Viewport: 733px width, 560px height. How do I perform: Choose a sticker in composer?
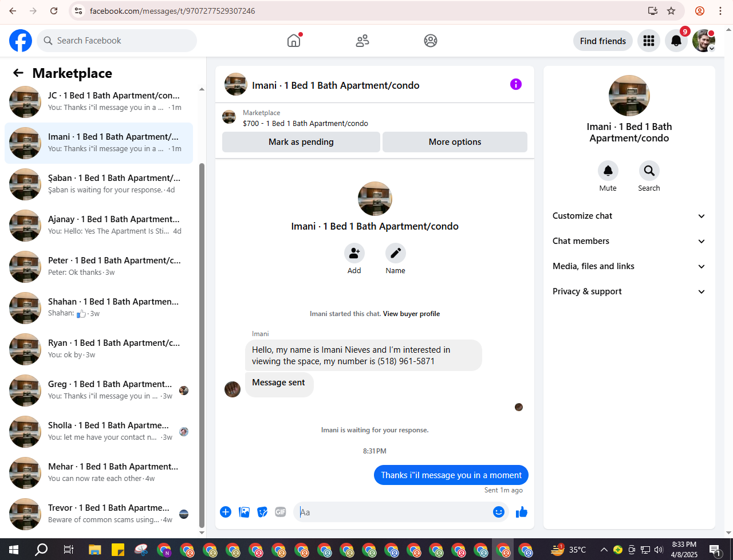coord(262,512)
